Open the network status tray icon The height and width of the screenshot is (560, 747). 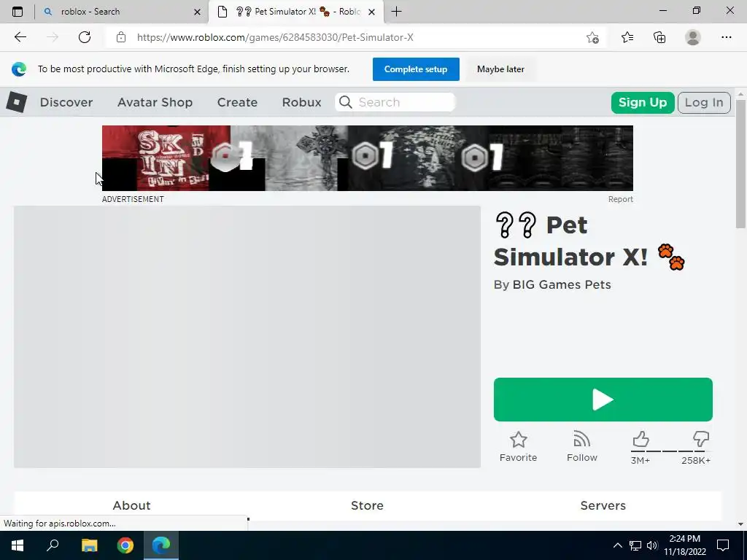[635, 545]
